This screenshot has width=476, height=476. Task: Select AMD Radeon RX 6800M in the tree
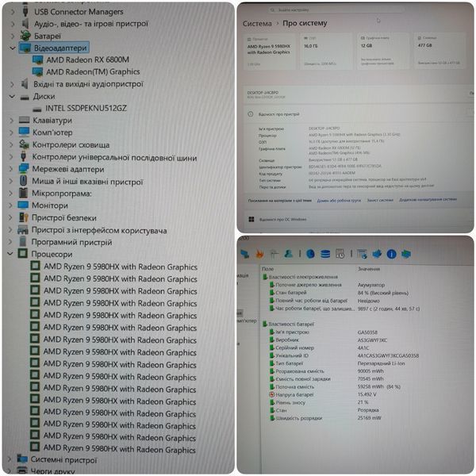click(x=87, y=59)
